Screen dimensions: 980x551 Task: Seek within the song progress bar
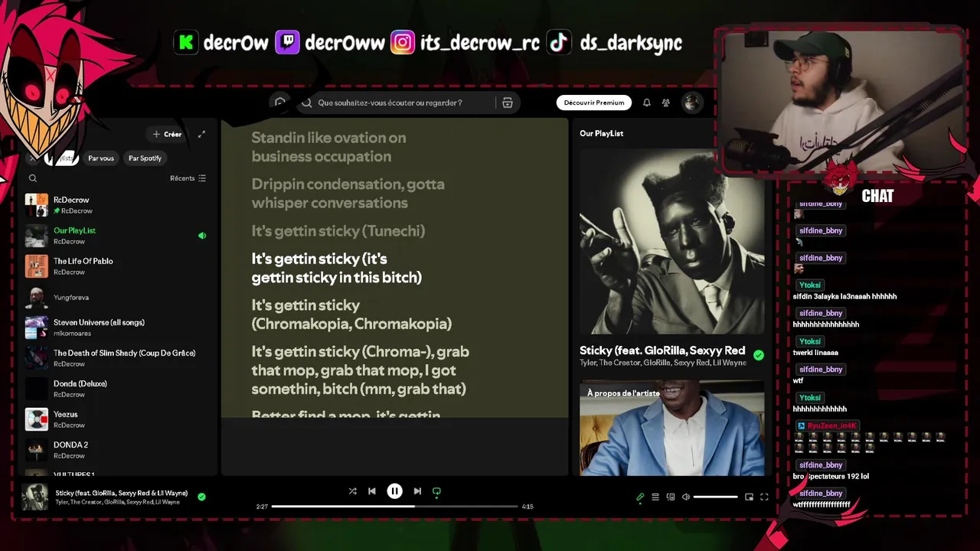[x=395, y=506]
